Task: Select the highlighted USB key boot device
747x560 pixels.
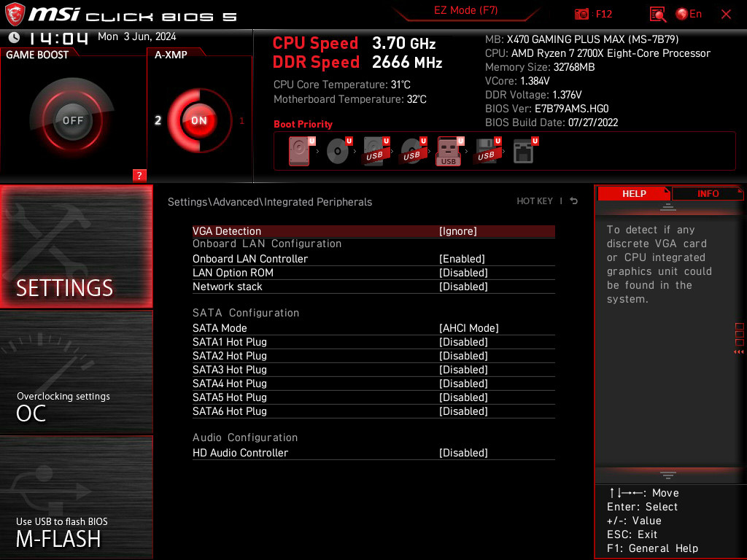Action: [x=449, y=152]
